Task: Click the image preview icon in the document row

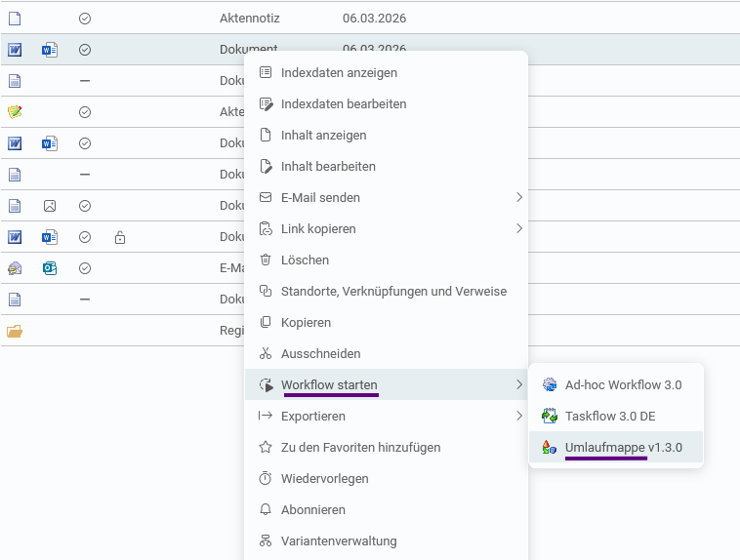Action: [x=50, y=206]
